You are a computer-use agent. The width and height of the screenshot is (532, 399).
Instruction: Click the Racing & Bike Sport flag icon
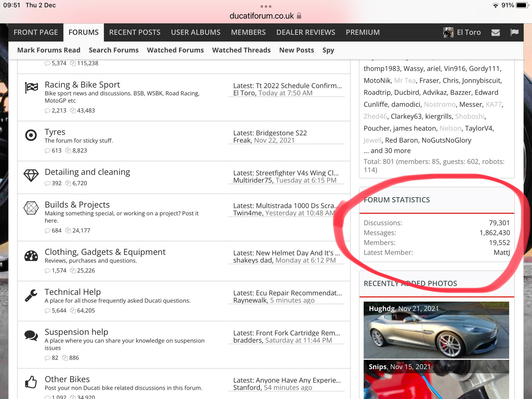(31, 88)
